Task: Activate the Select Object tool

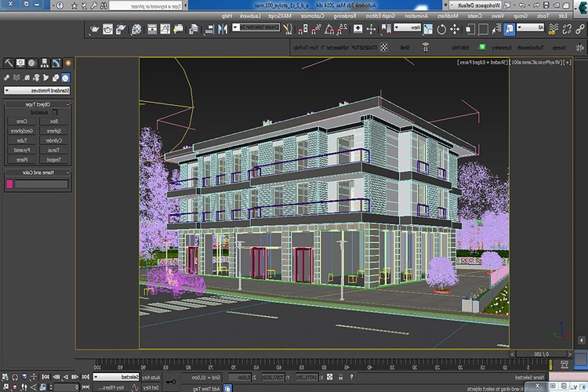Action: coord(510,29)
